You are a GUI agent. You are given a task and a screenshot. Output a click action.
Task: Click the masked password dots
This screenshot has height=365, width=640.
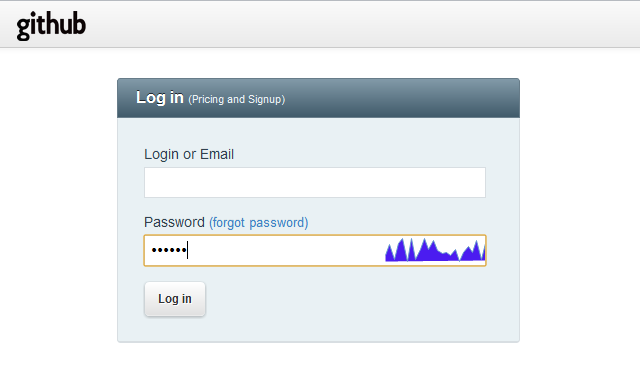coord(169,250)
